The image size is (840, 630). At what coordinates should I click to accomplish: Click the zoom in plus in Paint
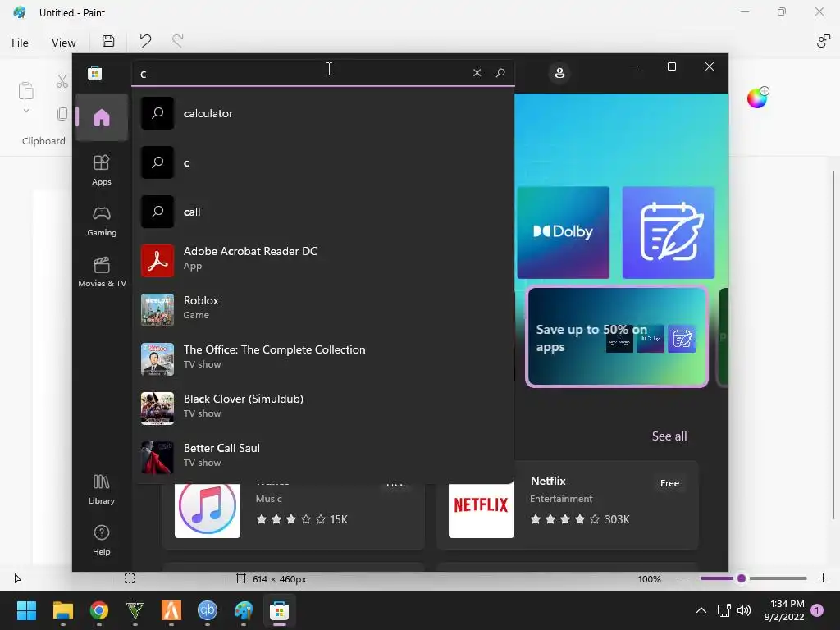click(x=823, y=578)
